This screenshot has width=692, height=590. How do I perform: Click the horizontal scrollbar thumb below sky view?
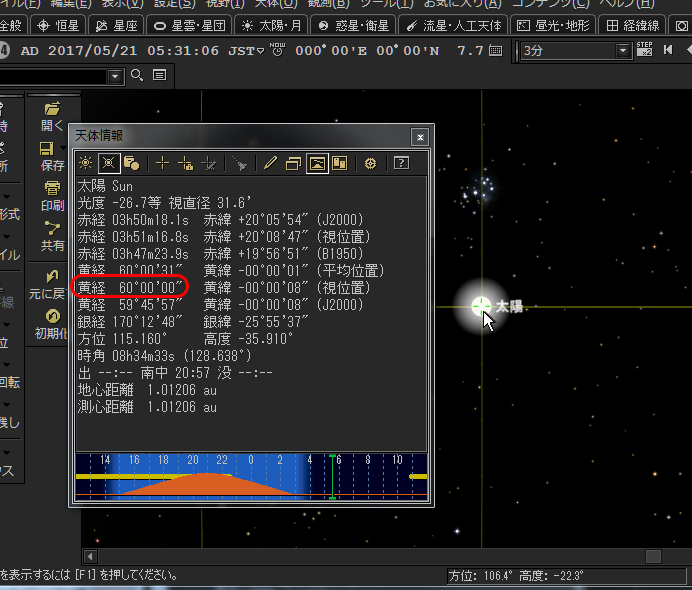[x=652, y=556]
